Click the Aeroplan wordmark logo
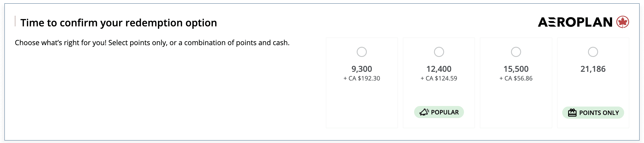 coord(575,22)
